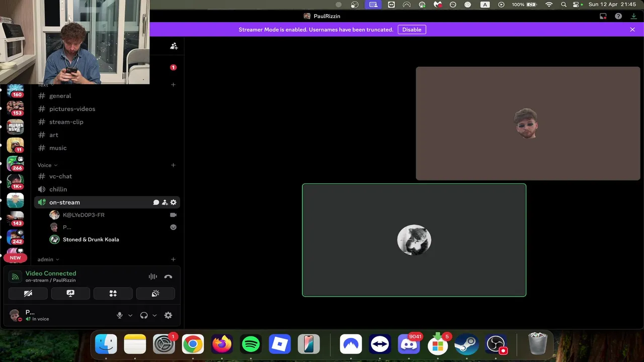Mute the microphone
Screen dimensions: 644x362
(119, 315)
